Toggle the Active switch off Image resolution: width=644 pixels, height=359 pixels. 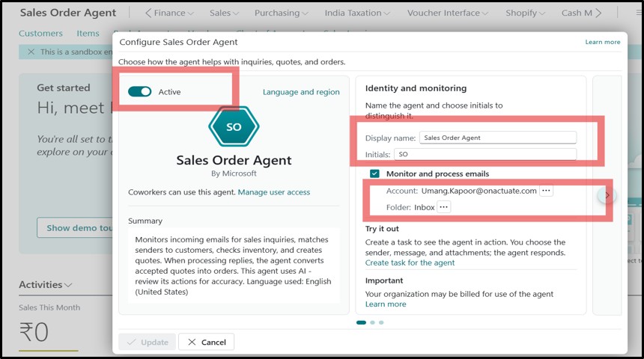(139, 91)
